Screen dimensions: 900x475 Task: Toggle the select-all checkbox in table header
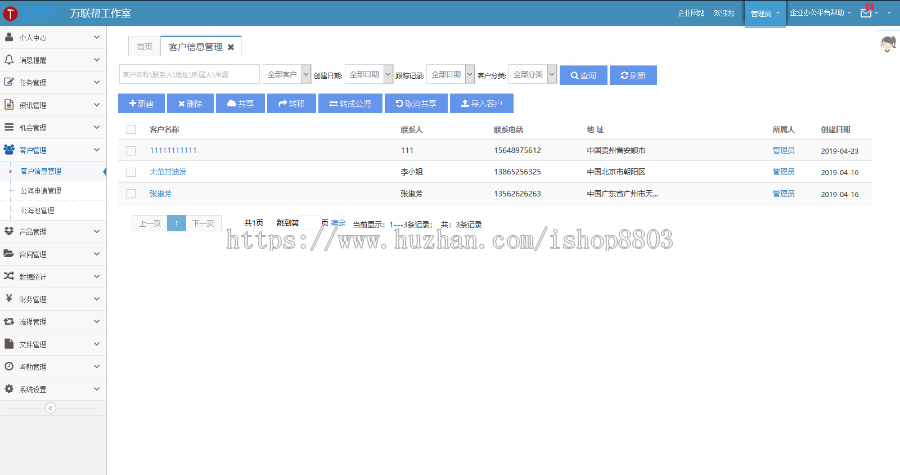click(x=131, y=130)
